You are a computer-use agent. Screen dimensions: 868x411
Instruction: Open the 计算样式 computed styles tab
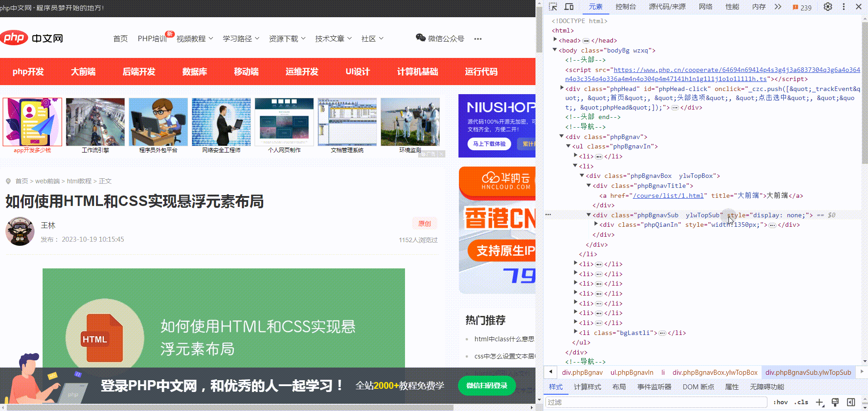click(x=587, y=387)
